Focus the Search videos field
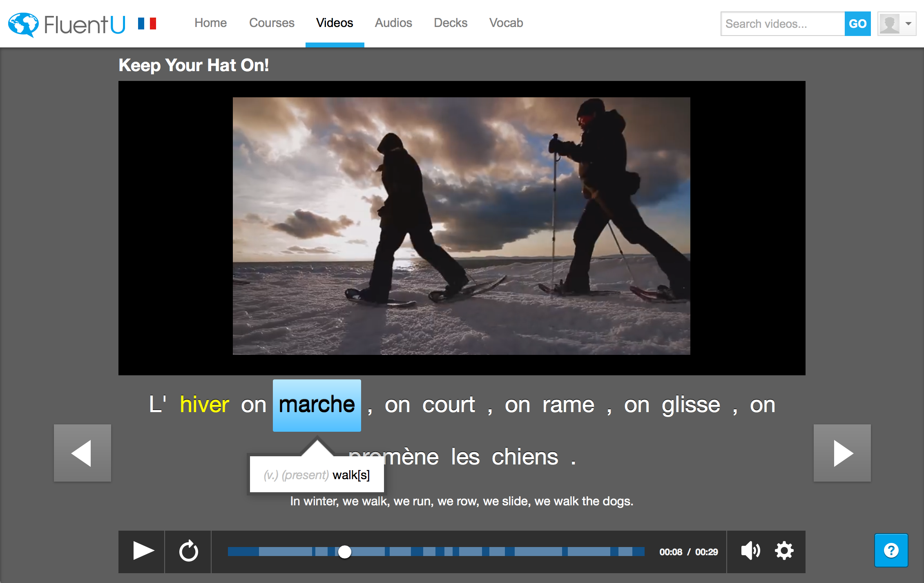The image size is (924, 583). [783, 24]
